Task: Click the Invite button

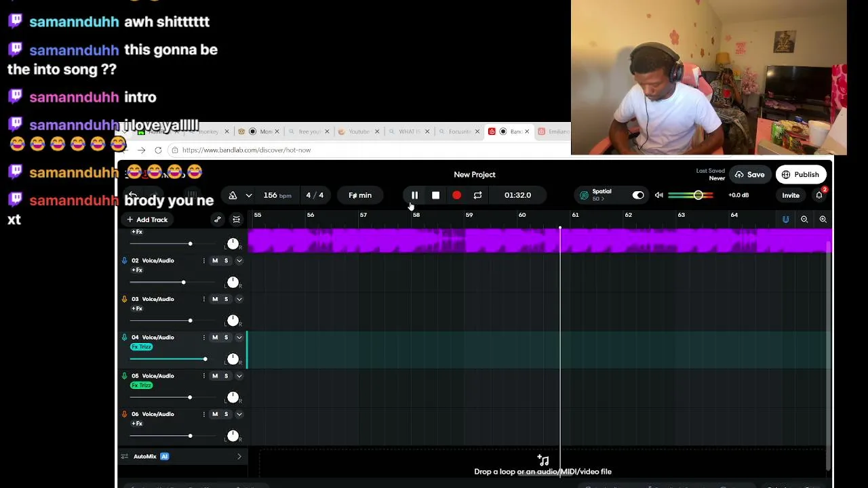Action: tap(791, 195)
